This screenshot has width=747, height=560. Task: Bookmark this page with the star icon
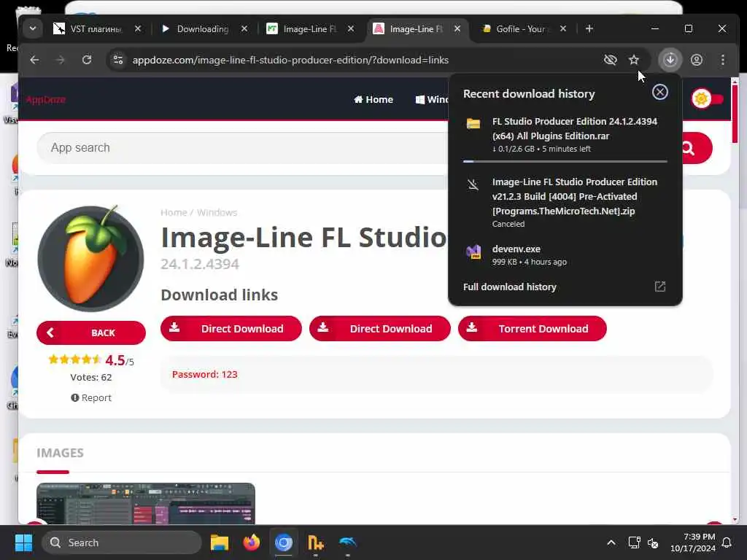pyautogui.click(x=634, y=60)
